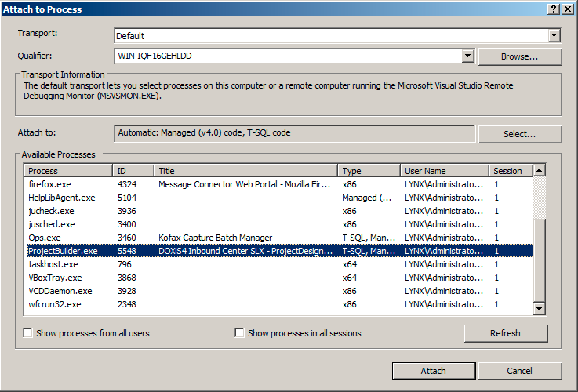Close the Attach to Process dialog

[568, 9]
